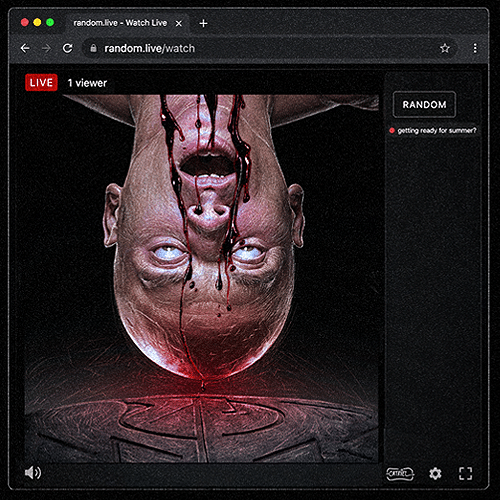Viewport: 500px width, 500px height.
Task: Reload the random.live page
Action: pyautogui.click(x=68, y=48)
